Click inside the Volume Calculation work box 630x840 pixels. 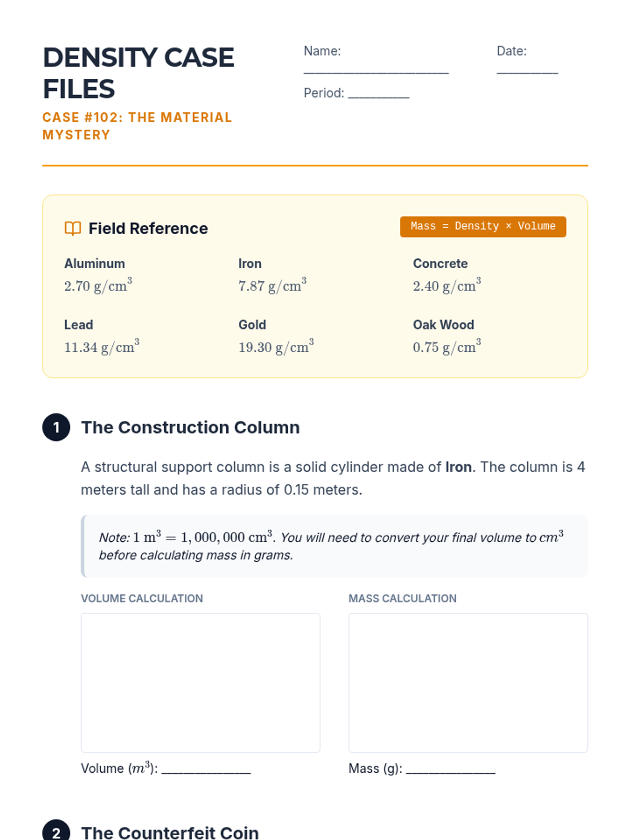(201, 682)
